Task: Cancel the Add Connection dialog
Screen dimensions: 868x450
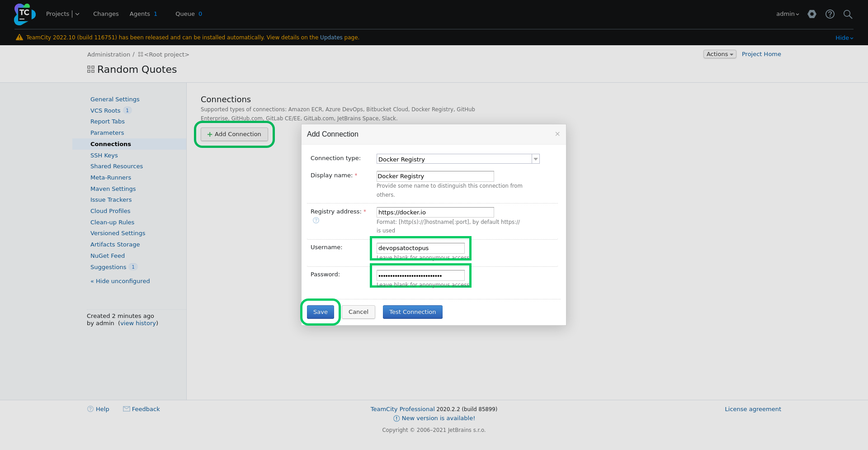Action: click(x=359, y=312)
